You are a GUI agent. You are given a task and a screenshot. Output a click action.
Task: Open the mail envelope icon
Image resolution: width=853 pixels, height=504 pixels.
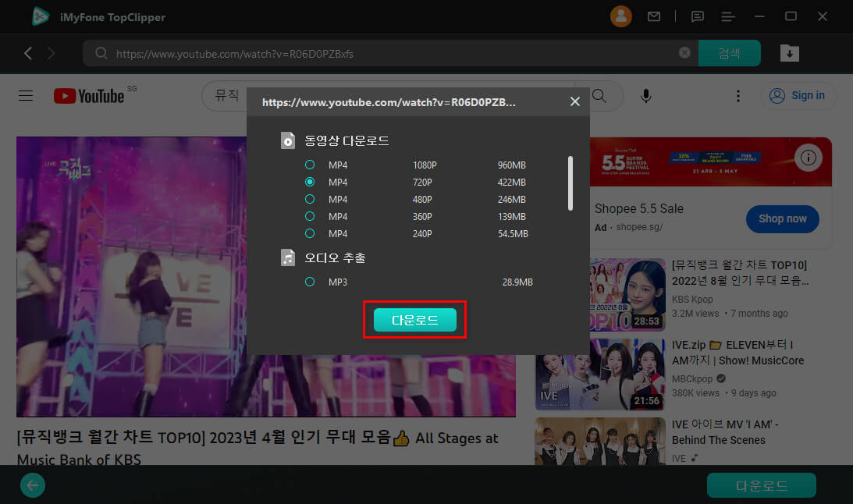[x=654, y=16]
